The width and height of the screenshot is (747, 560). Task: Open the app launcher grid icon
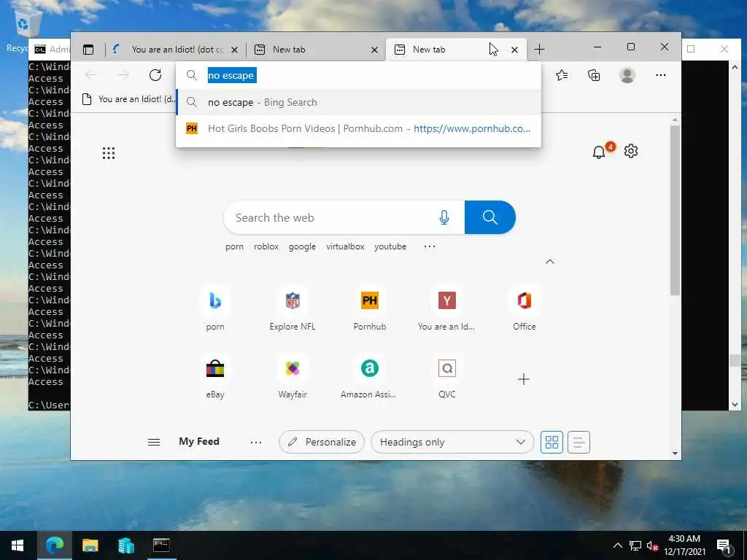[x=109, y=153]
